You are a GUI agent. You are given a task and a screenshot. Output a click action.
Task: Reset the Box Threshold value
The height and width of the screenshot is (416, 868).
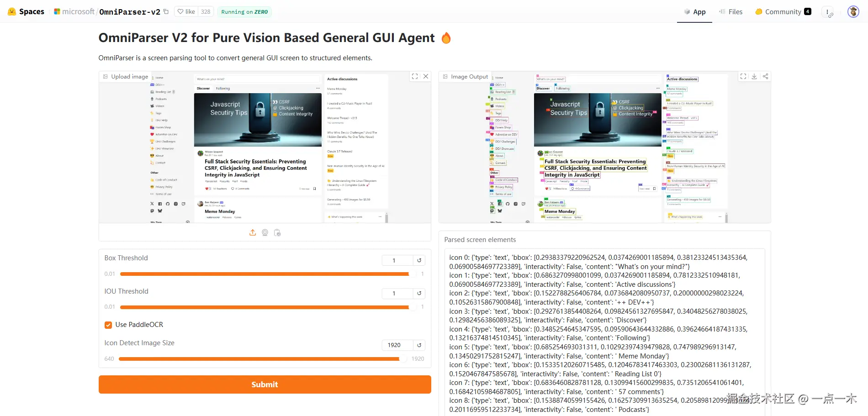(x=419, y=260)
